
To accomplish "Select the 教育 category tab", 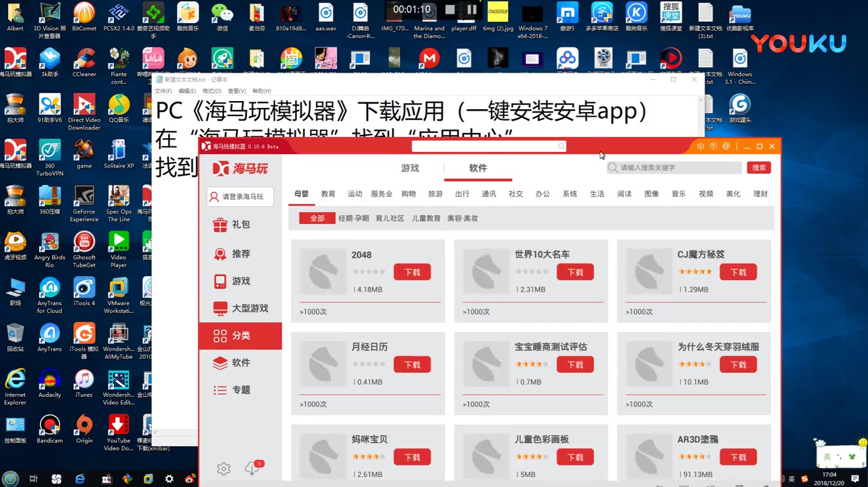I will pos(328,194).
